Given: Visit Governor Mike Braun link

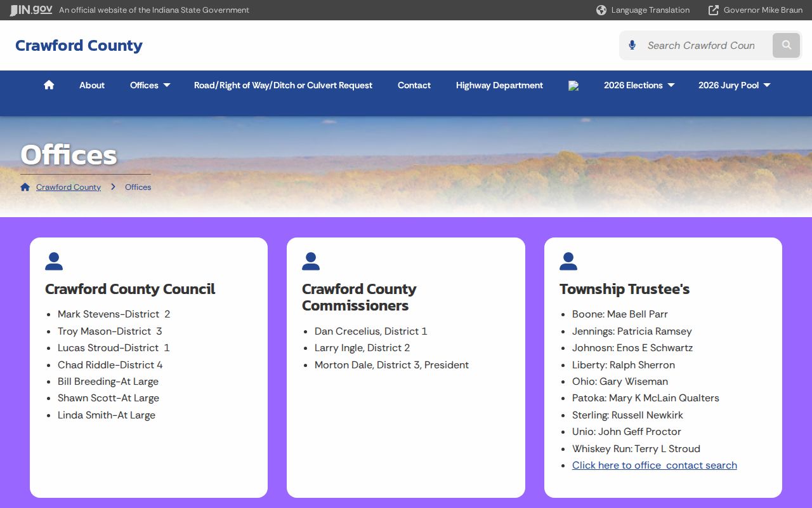Looking at the screenshot, I should [x=763, y=10].
